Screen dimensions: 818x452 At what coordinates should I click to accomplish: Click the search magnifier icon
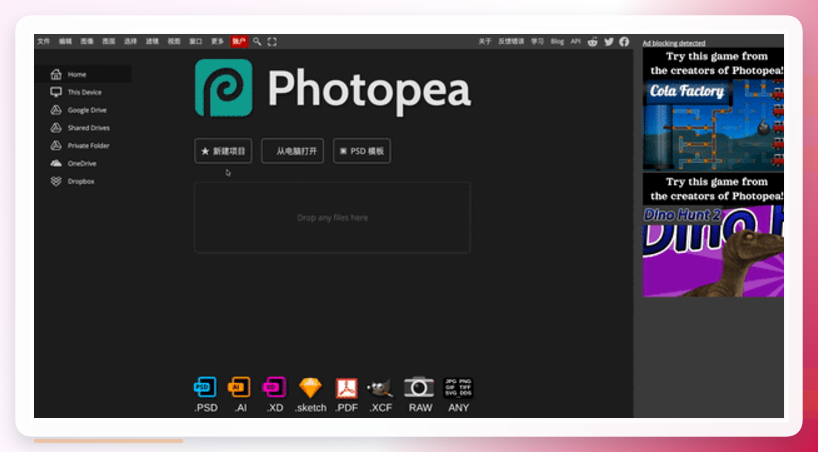point(257,42)
